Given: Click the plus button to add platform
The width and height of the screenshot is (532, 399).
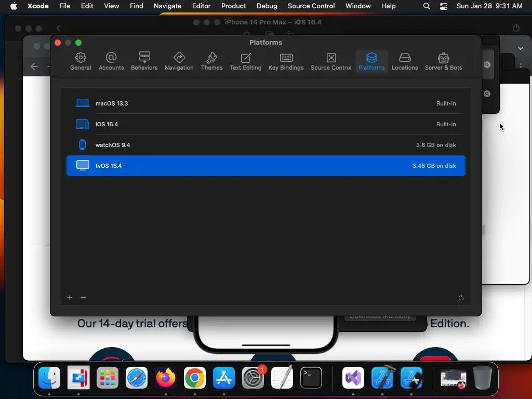Looking at the screenshot, I should coord(70,298).
